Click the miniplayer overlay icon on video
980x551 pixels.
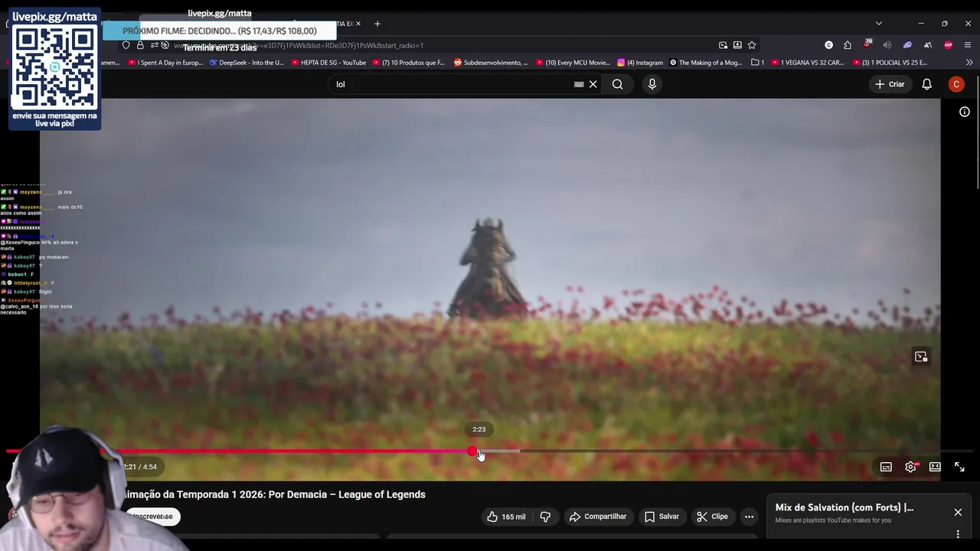(921, 357)
